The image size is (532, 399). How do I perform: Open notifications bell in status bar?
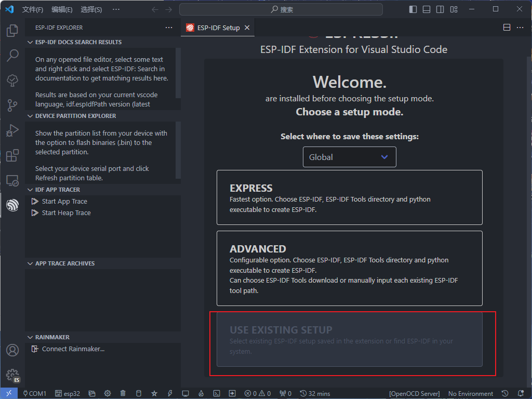pyautogui.click(x=521, y=394)
